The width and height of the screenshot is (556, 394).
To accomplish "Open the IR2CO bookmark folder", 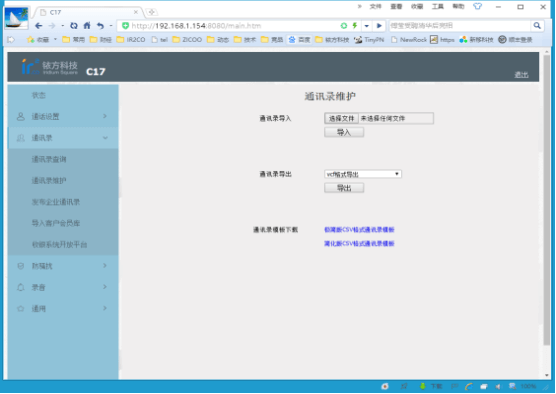I will pyautogui.click(x=131, y=40).
